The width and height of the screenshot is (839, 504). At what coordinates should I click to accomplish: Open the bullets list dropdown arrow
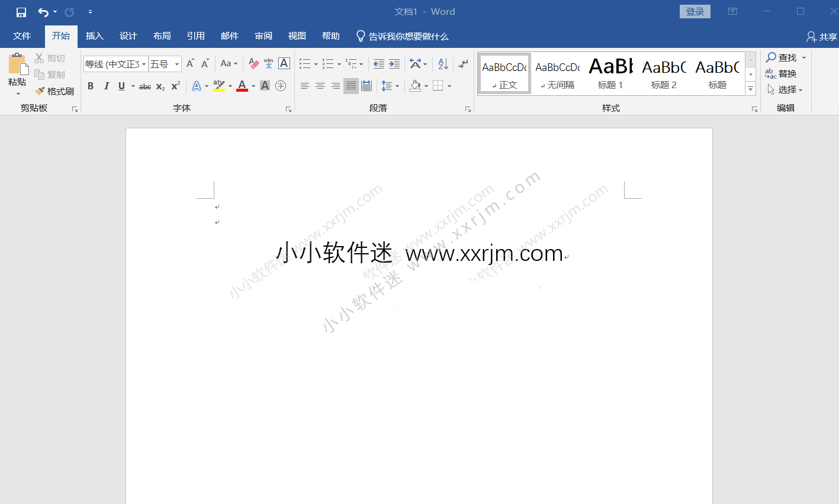316,64
